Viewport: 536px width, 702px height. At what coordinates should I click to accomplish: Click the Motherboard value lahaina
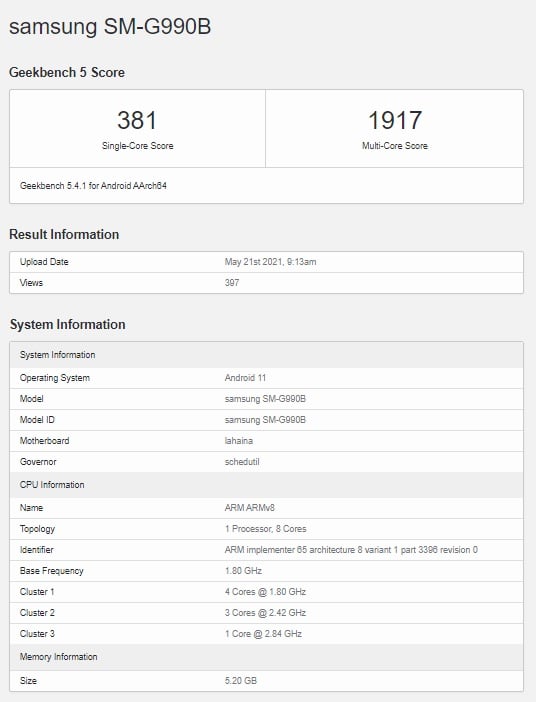tap(239, 441)
